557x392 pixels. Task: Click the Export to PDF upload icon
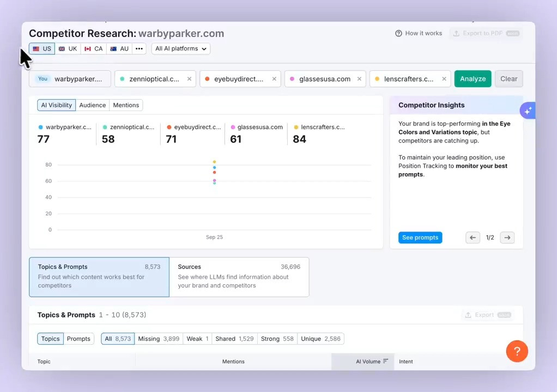(457, 33)
